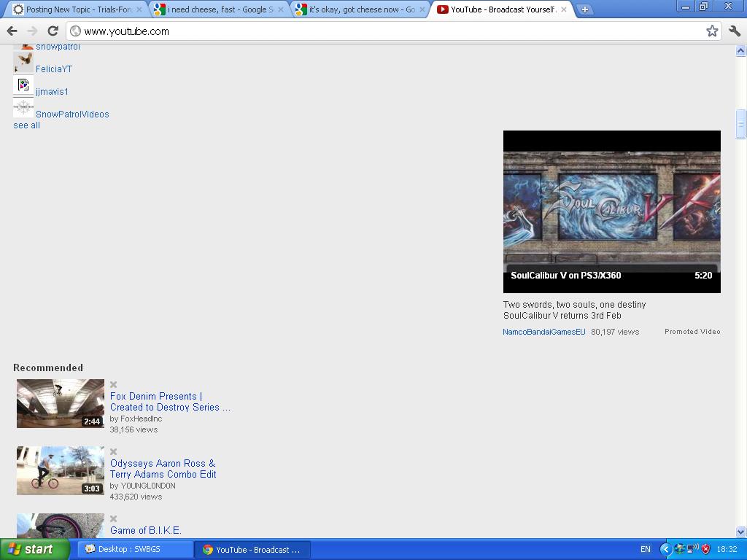This screenshot has height=560, width=747.
Task: Click the taskbar clock showing 18:32
Action: click(727, 550)
